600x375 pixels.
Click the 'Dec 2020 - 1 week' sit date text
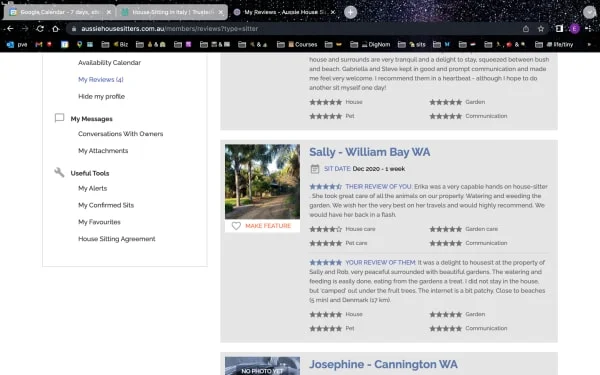point(378,169)
